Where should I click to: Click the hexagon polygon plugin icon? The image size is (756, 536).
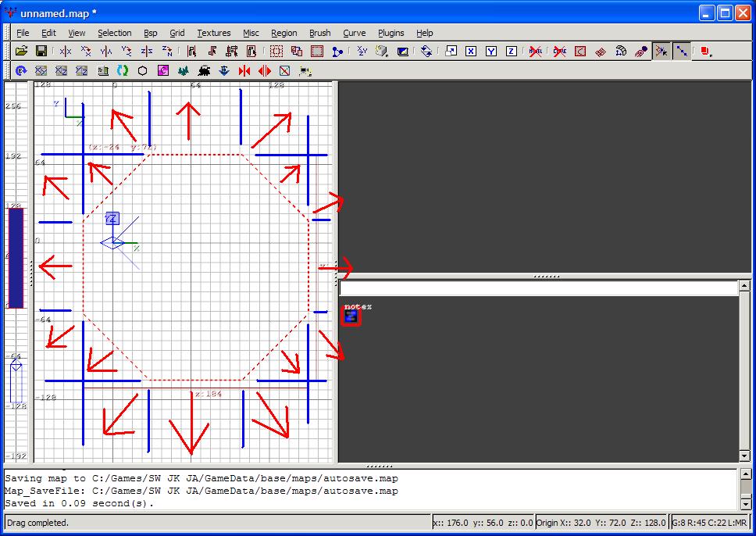click(142, 71)
